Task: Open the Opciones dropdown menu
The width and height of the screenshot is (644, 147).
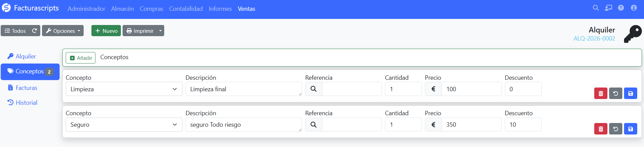Action: point(63,31)
